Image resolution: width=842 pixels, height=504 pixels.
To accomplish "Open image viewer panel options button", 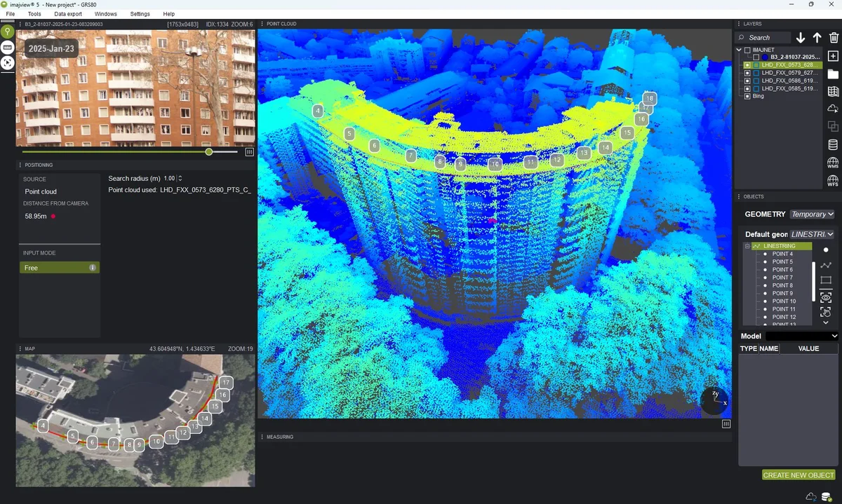I will click(x=249, y=151).
